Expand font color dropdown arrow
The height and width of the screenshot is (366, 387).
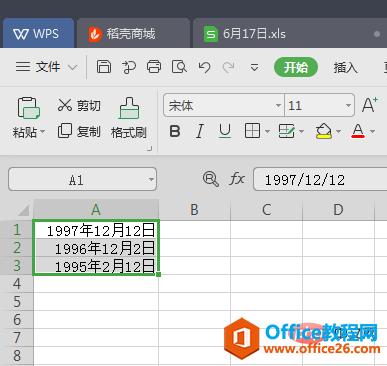(x=373, y=131)
